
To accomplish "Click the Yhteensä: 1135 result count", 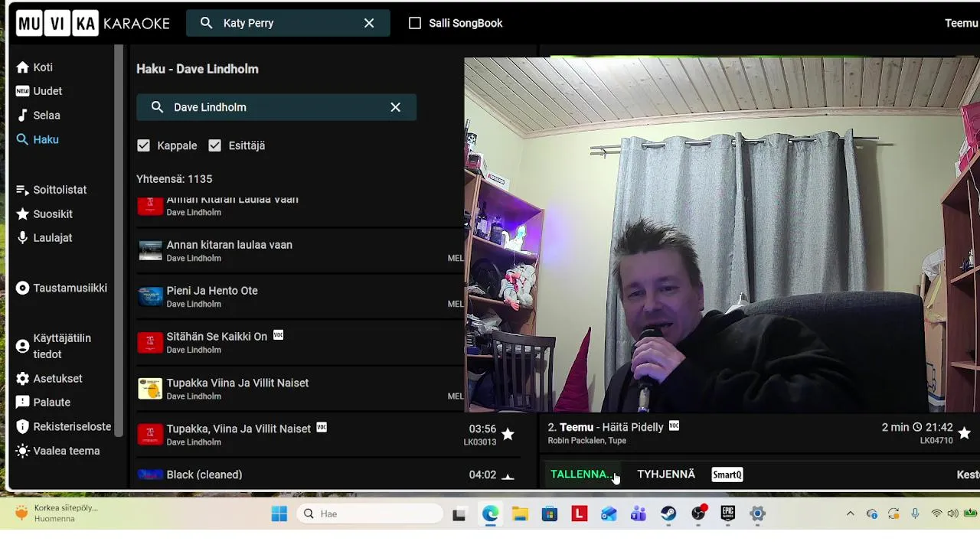I will pos(174,179).
